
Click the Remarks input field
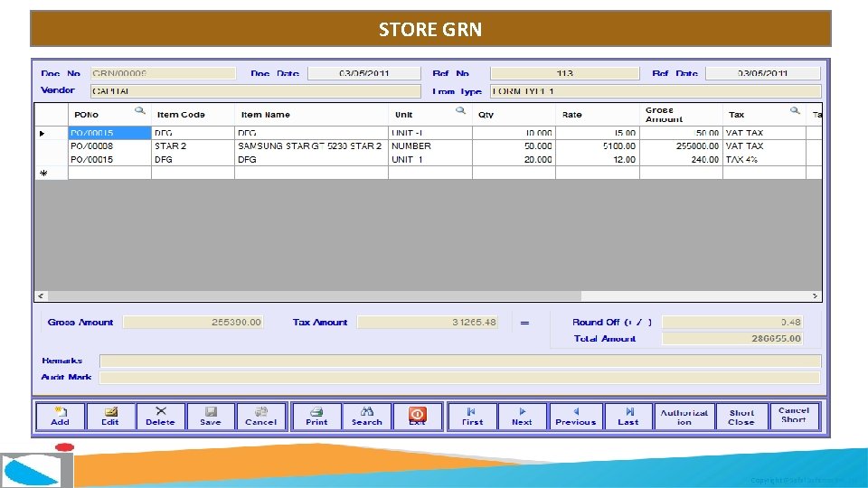point(460,361)
